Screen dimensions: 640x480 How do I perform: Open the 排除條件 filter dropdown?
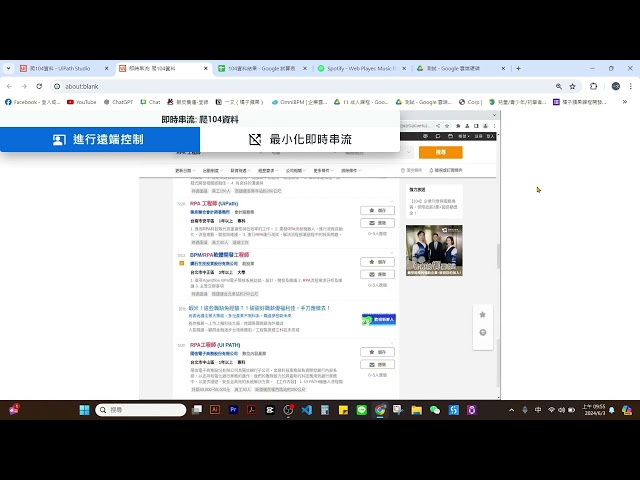351,171
